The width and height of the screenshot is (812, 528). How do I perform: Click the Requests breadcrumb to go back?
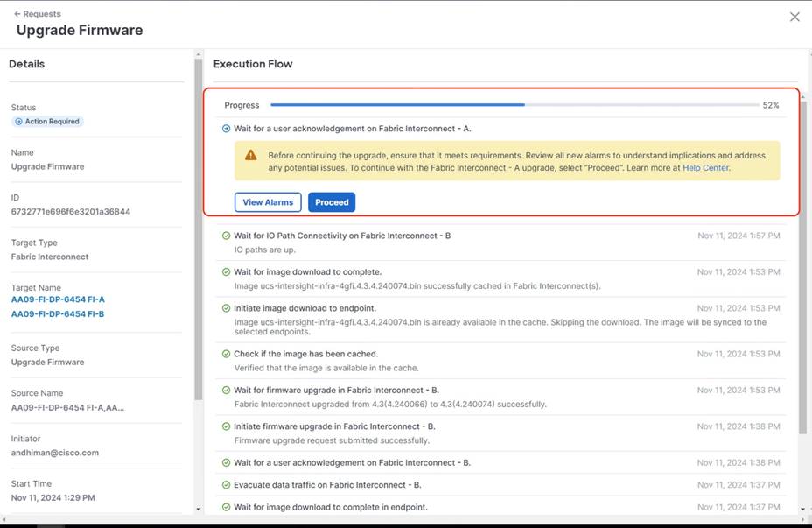[x=41, y=13]
